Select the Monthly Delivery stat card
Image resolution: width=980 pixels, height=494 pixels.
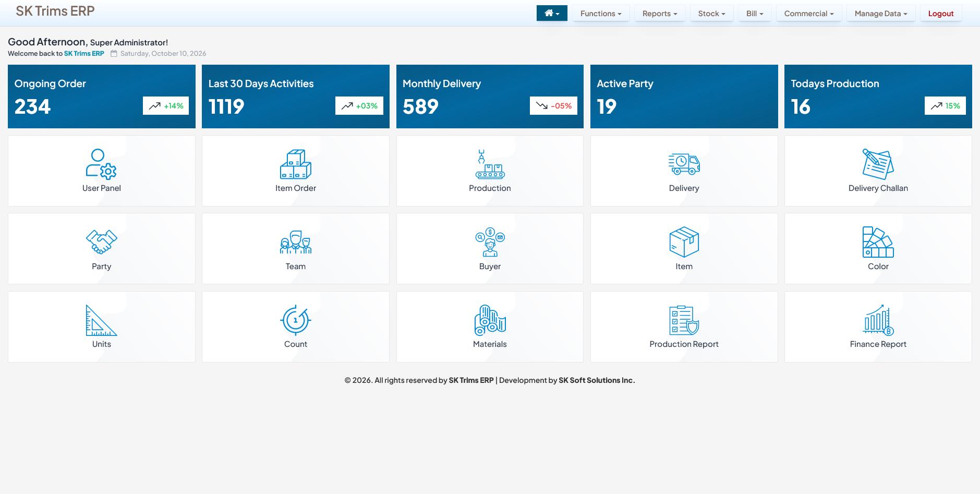point(490,97)
